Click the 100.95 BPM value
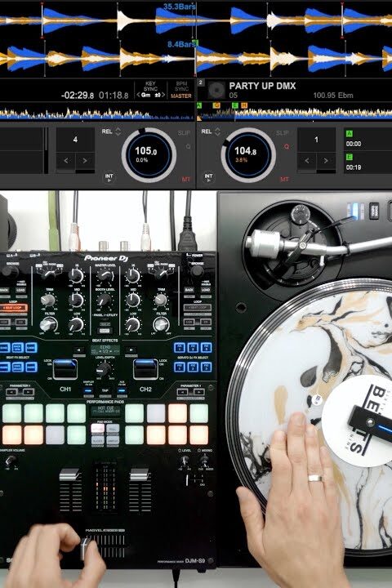 pyautogui.click(x=325, y=96)
